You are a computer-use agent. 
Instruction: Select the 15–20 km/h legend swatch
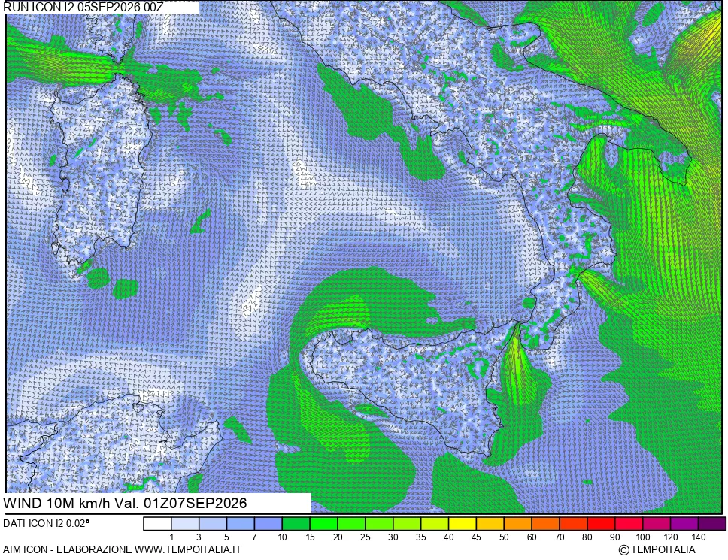[x=323, y=524]
